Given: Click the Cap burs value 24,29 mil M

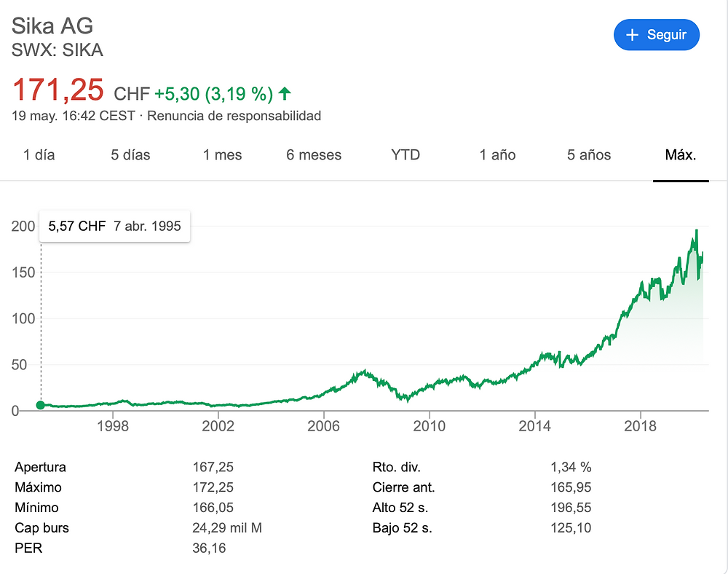Looking at the screenshot, I should point(227,527).
